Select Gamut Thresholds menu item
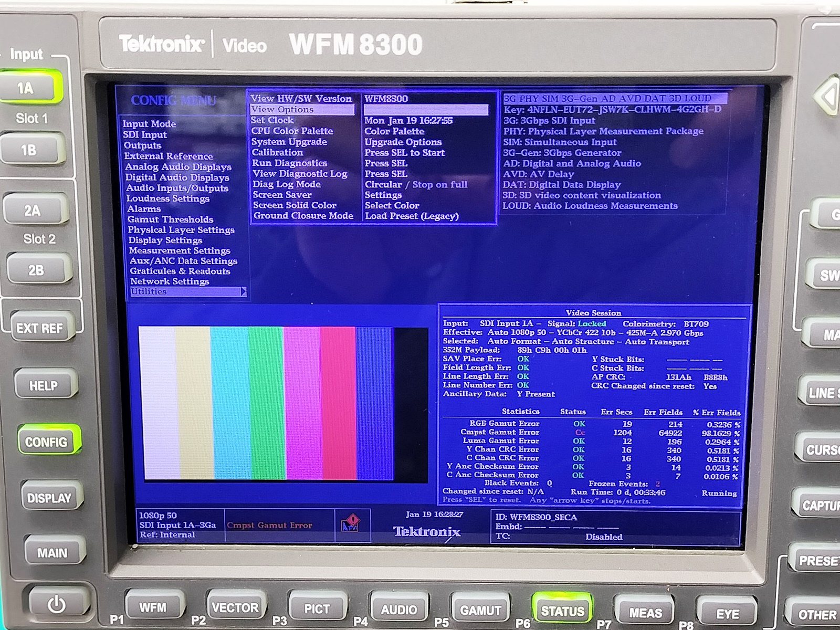This screenshot has width=840, height=630. tap(170, 219)
